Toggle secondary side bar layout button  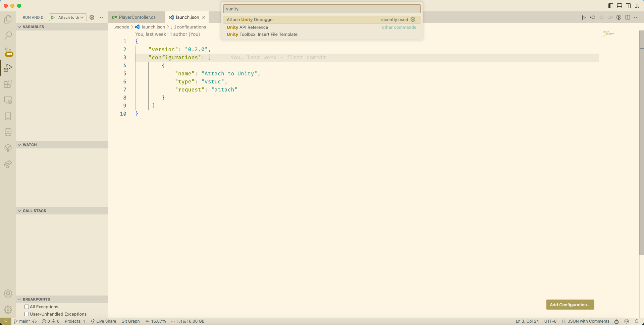click(628, 6)
